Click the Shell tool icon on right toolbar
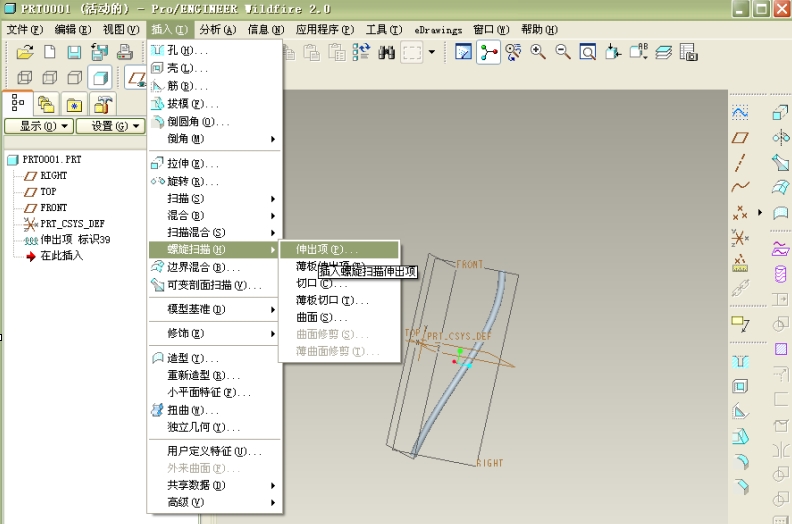The width and height of the screenshot is (792, 524). pos(740,387)
